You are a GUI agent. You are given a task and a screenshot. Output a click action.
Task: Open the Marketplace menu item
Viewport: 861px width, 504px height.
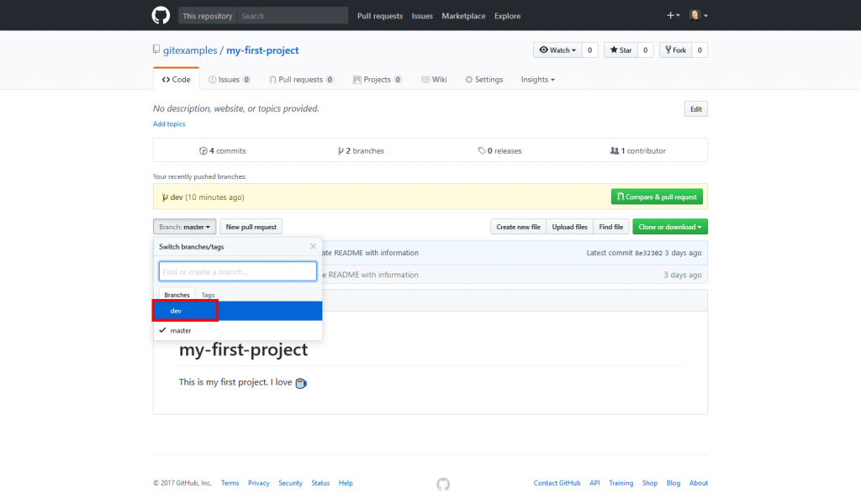(463, 16)
